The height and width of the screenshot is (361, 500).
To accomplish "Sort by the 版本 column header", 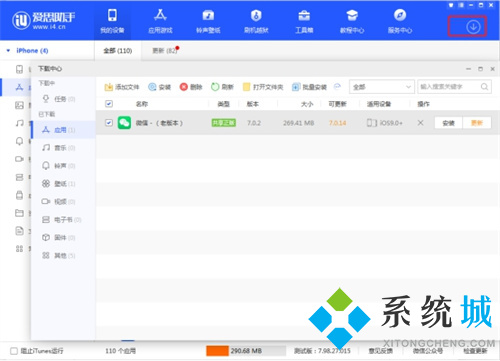I will tap(252, 104).
